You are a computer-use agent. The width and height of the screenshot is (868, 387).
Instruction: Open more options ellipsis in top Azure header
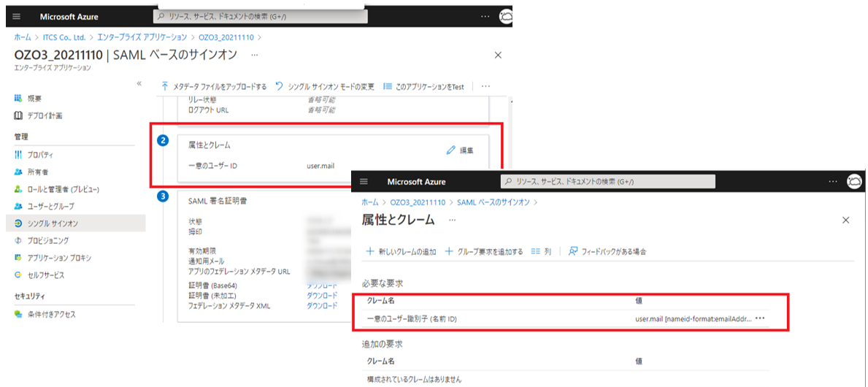point(485,17)
